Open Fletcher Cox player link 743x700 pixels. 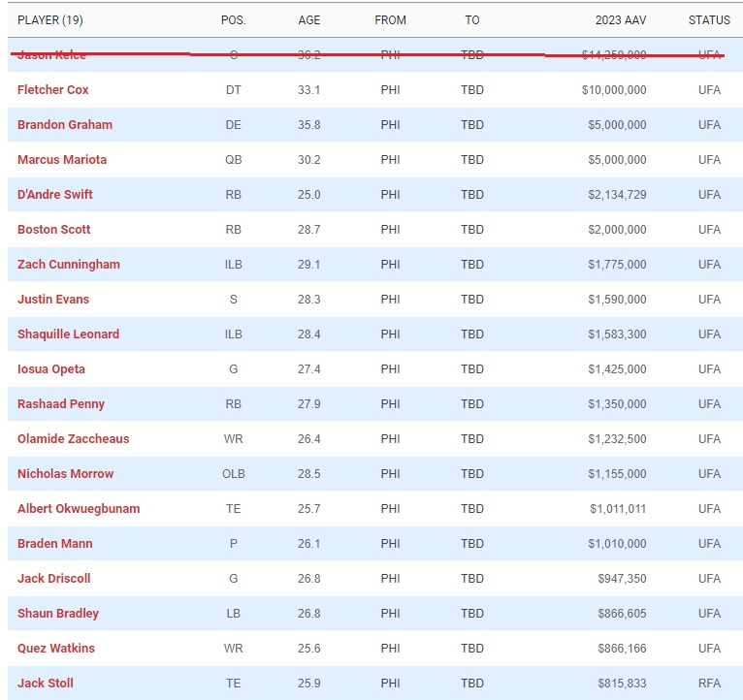(53, 90)
